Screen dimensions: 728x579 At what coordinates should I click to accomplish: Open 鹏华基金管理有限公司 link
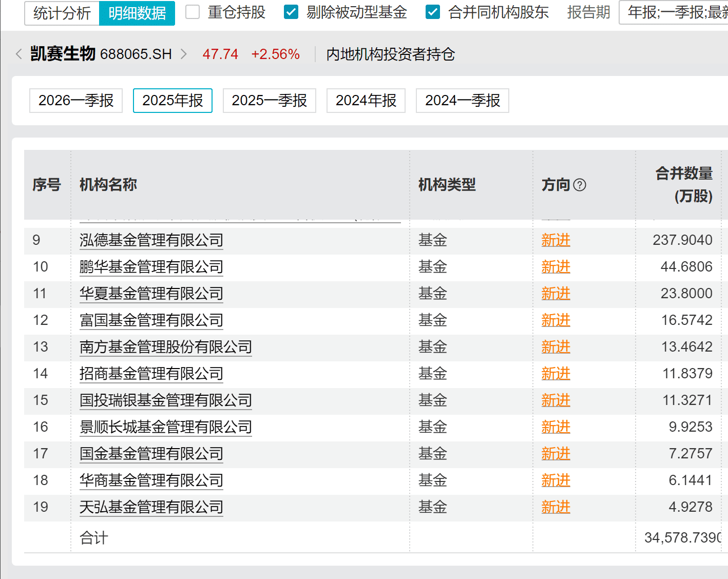(151, 267)
